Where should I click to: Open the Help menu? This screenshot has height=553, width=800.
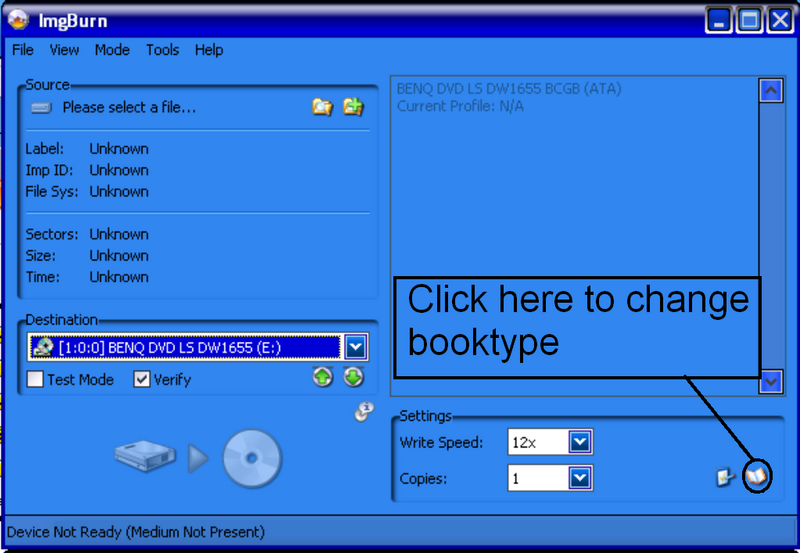209,50
